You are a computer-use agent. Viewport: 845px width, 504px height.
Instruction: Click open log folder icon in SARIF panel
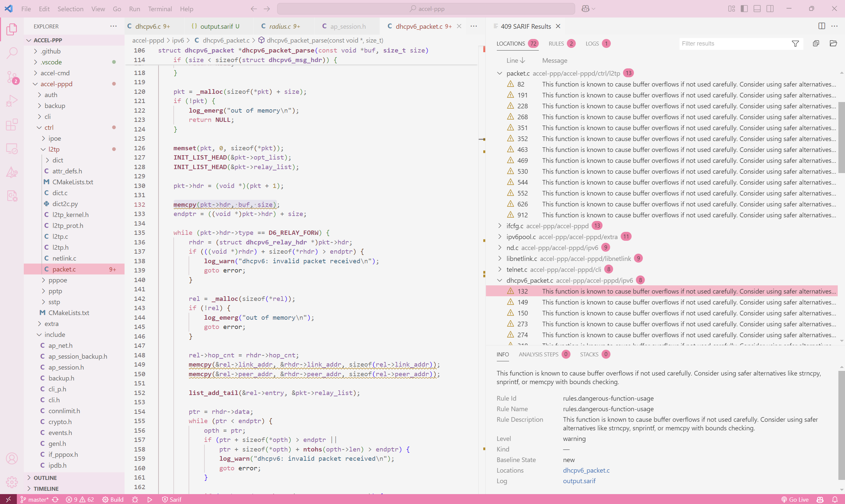tap(833, 44)
